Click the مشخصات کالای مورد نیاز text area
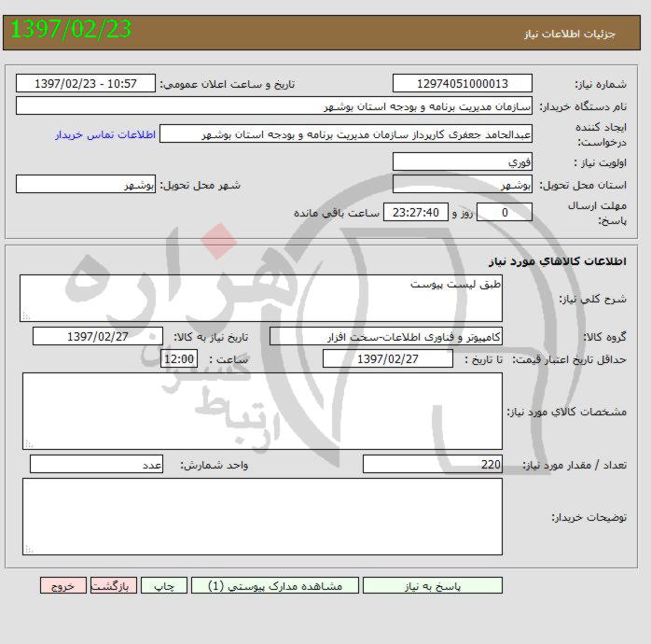Screen dimensions: 651x644 (x=262, y=411)
